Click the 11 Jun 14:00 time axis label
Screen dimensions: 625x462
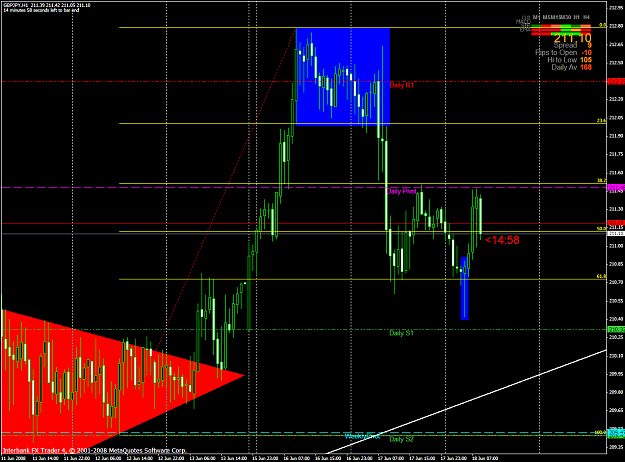44,458
